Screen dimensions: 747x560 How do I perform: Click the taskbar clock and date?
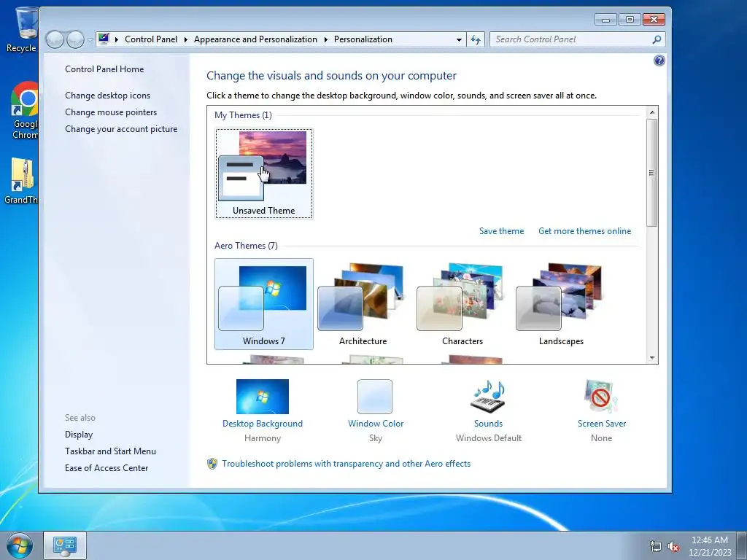click(710, 546)
